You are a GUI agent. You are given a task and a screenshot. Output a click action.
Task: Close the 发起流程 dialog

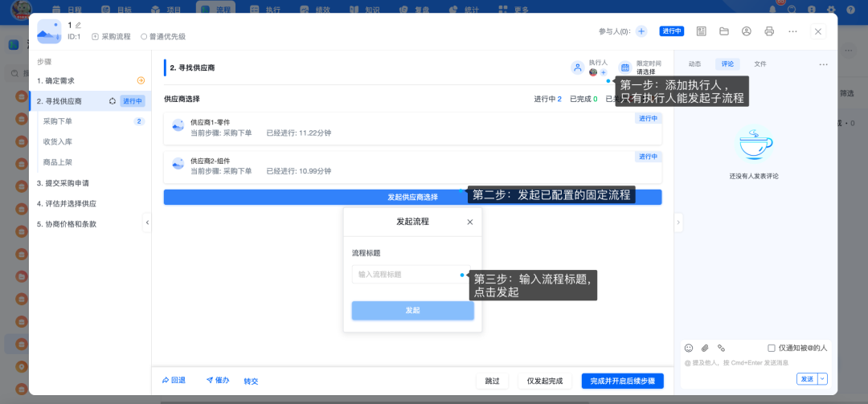pyautogui.click(x=470, y=222)
